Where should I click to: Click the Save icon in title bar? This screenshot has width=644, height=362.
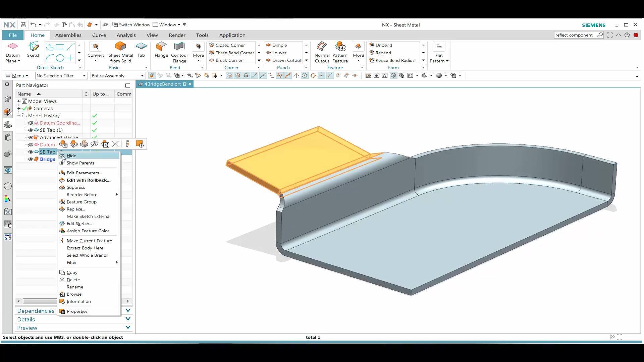click(23, 25)
